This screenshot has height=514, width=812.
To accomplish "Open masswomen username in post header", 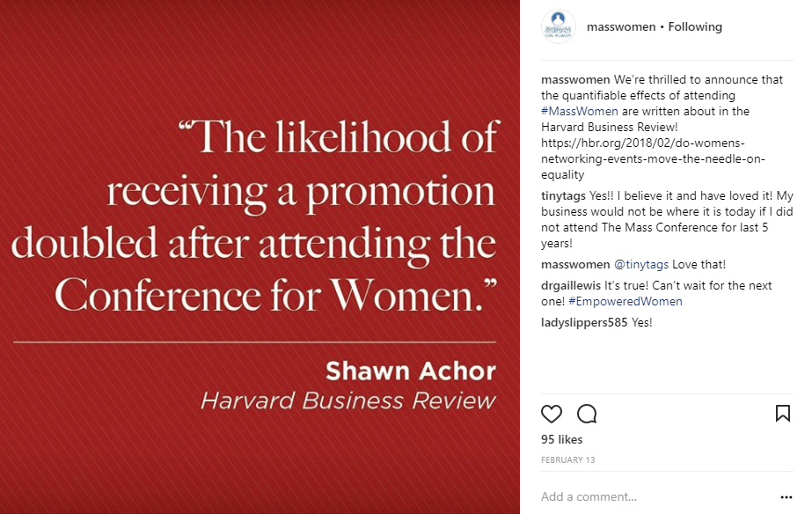I will (x=621, y=26).
